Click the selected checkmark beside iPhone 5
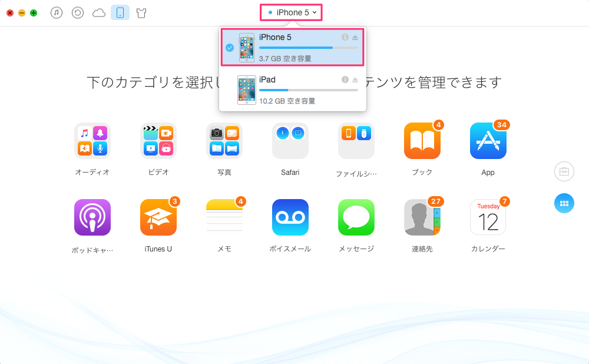Viewport: 589px width, 364px height. click(x=230, y=48)
